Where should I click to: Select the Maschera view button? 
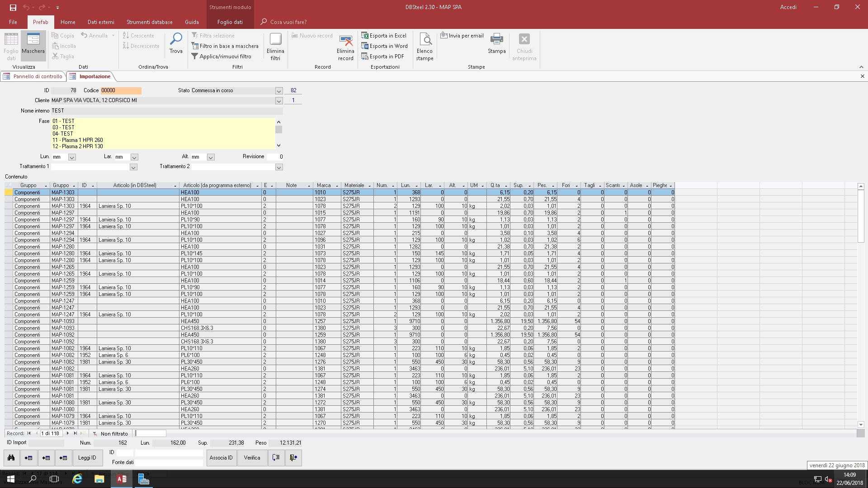coord(33,46)
